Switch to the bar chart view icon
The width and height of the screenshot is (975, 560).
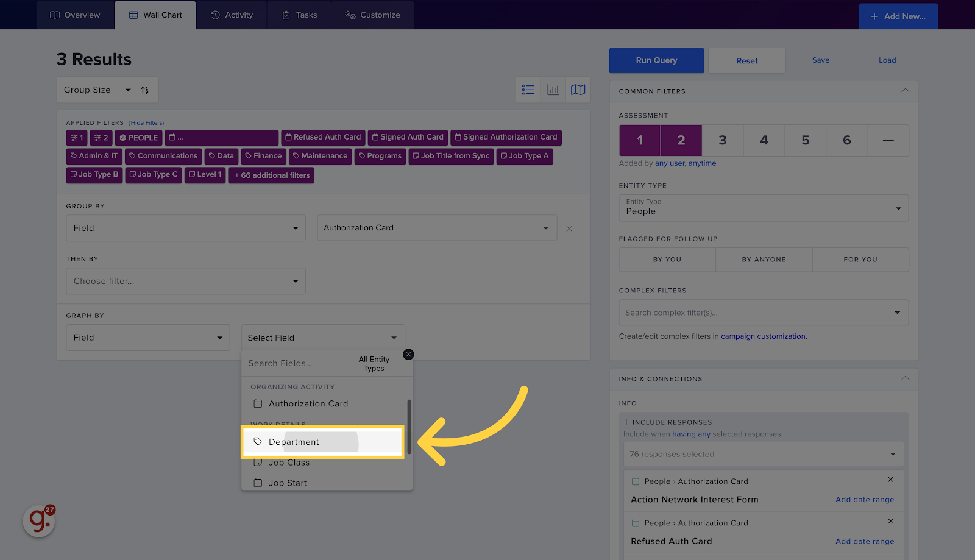tap(553, 90)
